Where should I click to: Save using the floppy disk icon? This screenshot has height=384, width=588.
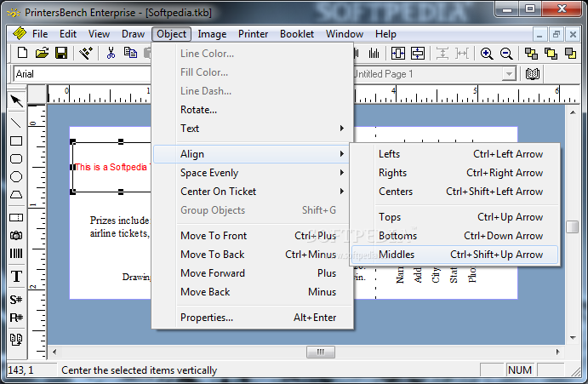61,53
